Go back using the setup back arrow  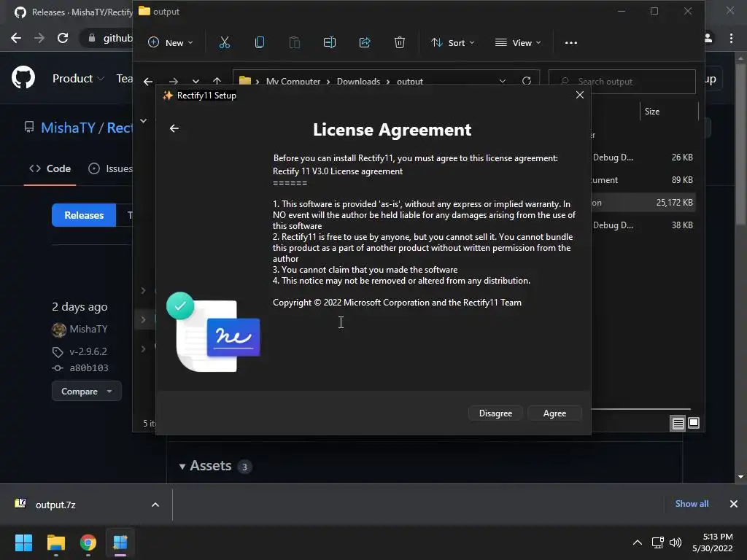point(174,128)
